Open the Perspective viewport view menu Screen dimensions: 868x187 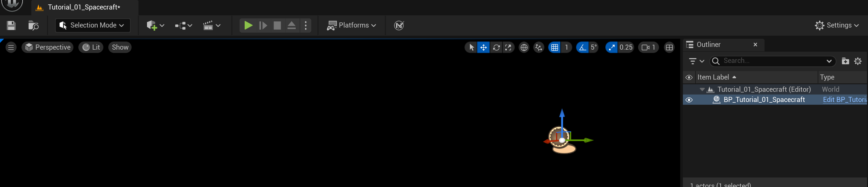[x=48, y=48]
